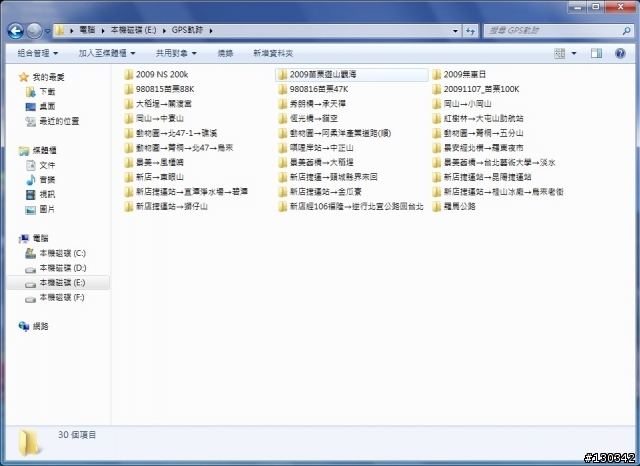Click the search magnifier icon
Image resolution: width=640 pixels, height=466 pixels.
coord(626,31)
